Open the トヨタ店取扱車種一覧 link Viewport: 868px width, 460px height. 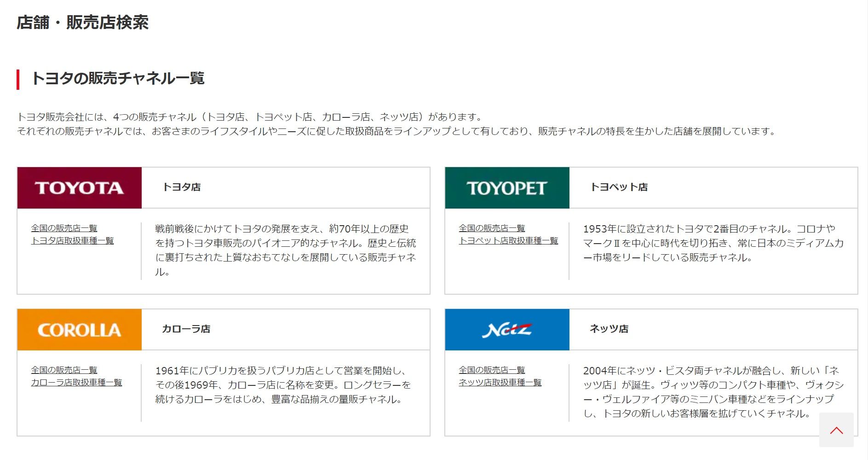point(72,241)
